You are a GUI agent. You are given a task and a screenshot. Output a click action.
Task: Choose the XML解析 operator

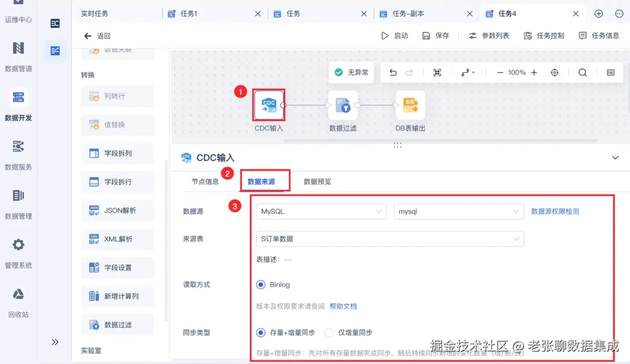point(118,239)
